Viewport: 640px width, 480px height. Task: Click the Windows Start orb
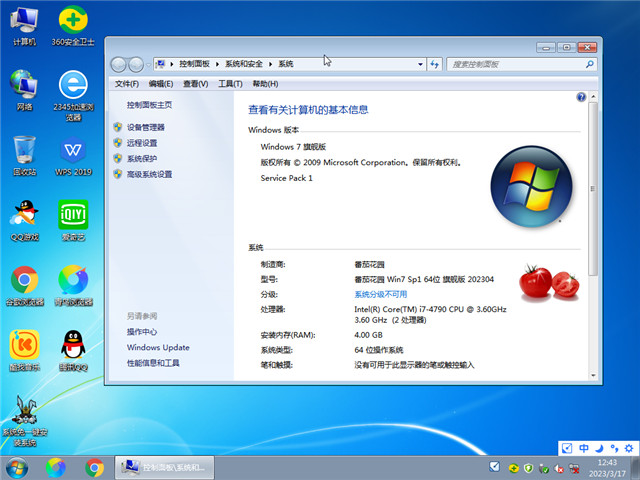click(17, 468)
